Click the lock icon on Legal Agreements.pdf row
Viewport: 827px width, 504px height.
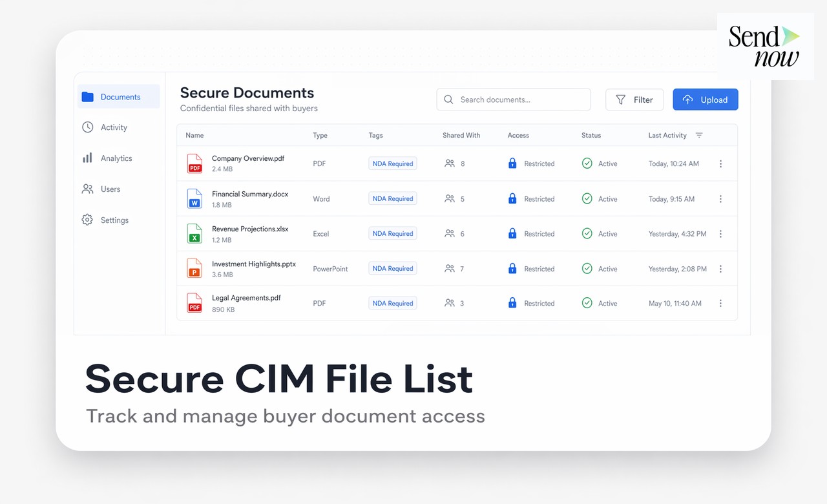click(x=512, y=302)
